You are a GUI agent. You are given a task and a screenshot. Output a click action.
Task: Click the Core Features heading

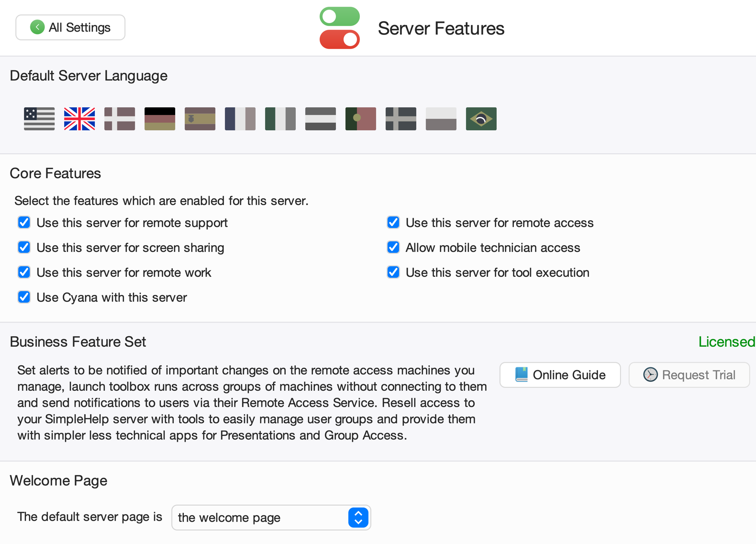click(56, 173)
